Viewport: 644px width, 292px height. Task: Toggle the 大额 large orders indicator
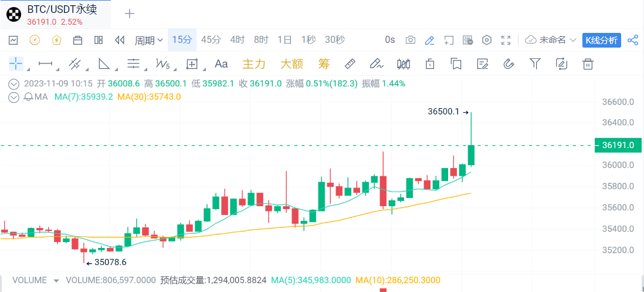[292, 63]
